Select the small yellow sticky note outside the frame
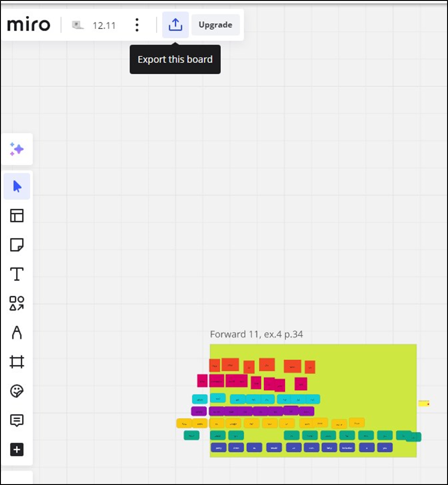 (x=424, y=403)
